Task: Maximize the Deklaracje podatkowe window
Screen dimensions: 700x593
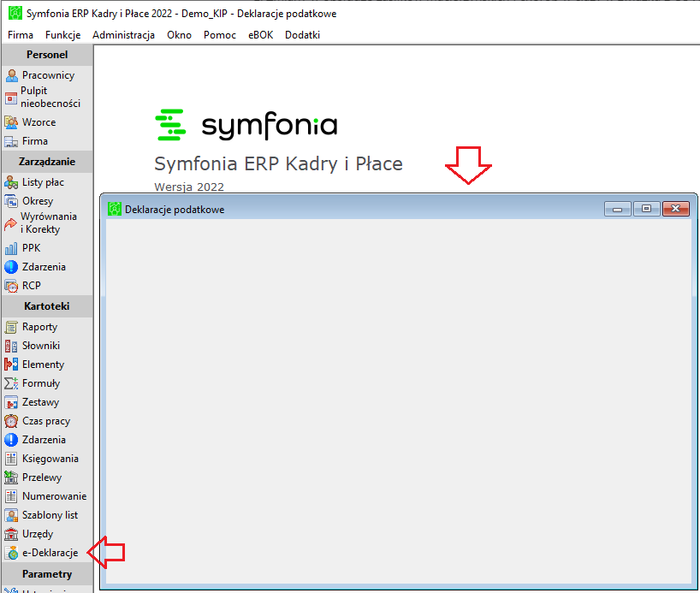Action: (x=646, y=209)
